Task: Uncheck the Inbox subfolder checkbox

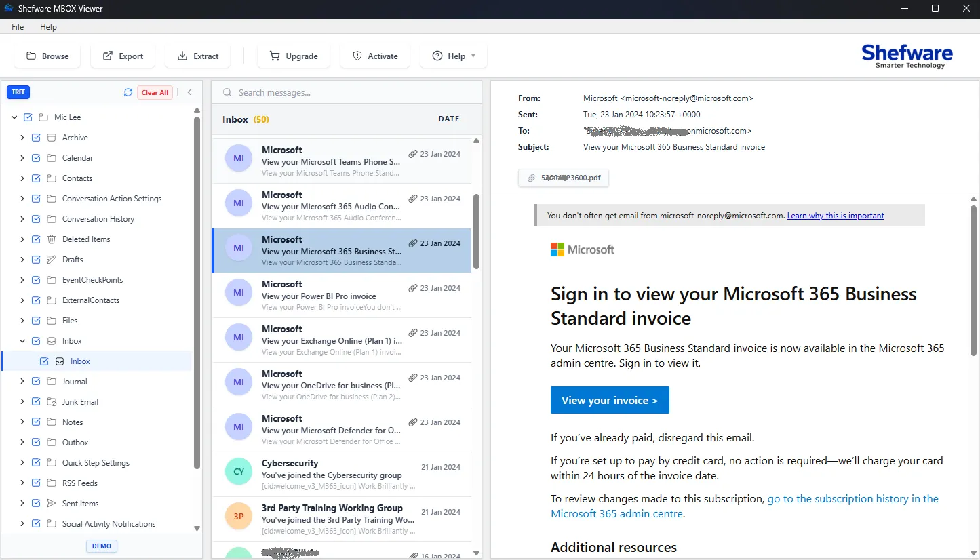Action: [x=44, y=361]
